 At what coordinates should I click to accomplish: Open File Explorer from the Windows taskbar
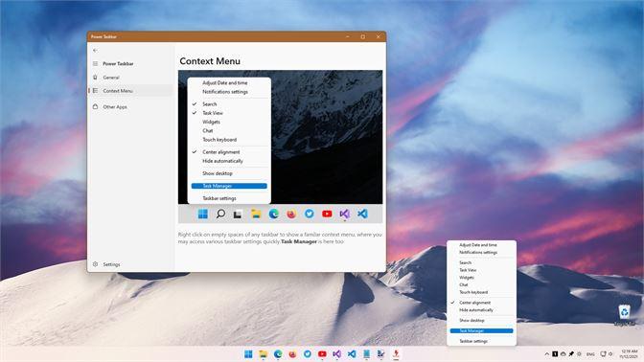click(264, 354)
